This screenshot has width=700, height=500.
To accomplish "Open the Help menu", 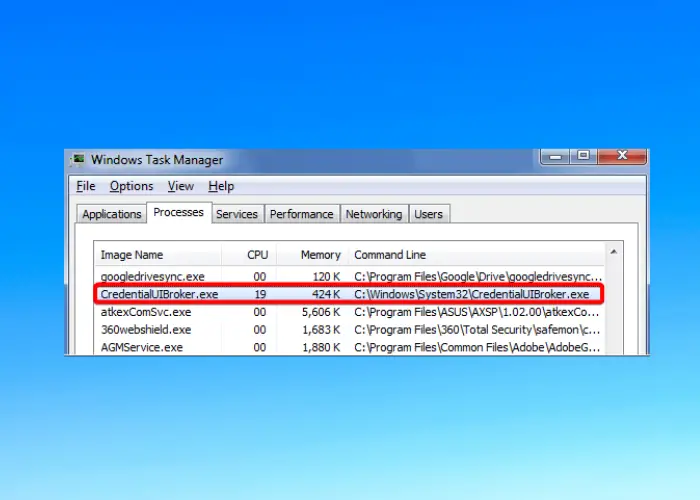I will coord(221,186).
